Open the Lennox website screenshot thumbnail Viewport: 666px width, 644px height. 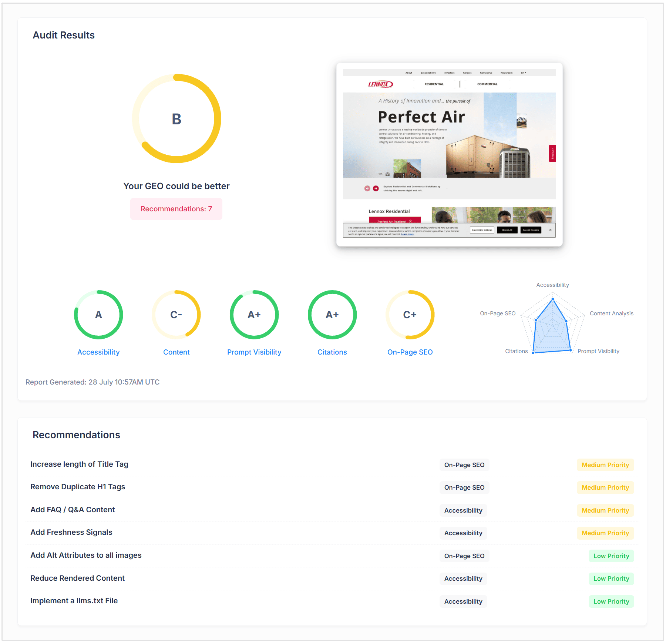[449, 154]
